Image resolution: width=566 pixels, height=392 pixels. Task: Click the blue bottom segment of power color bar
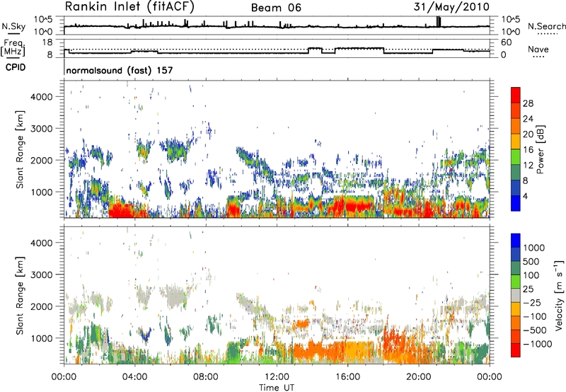click(516, 203)
